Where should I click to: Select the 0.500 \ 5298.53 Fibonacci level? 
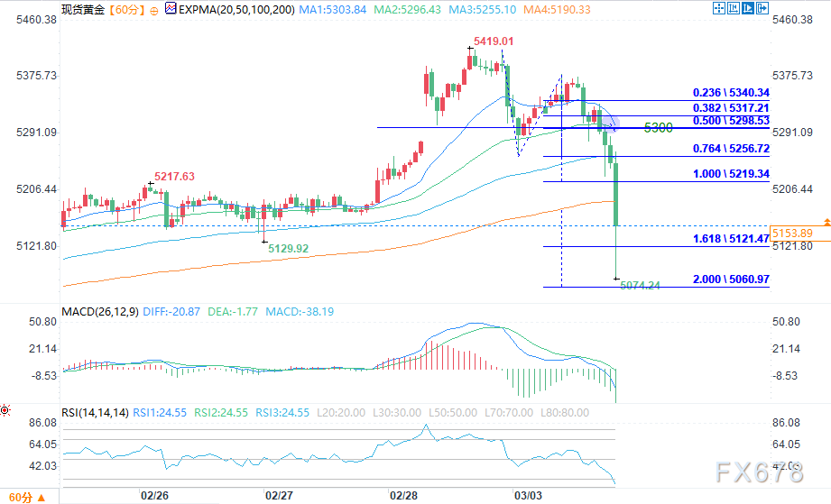(730, 120)
